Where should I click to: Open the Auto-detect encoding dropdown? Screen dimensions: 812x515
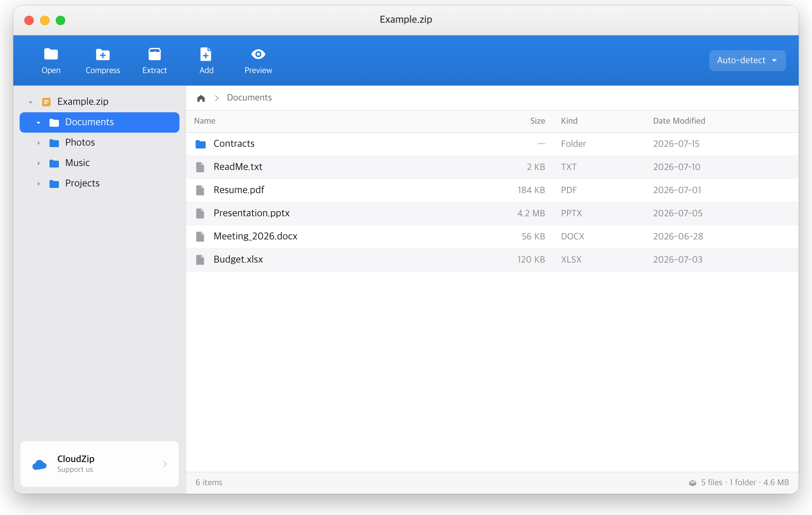(747, 60)
